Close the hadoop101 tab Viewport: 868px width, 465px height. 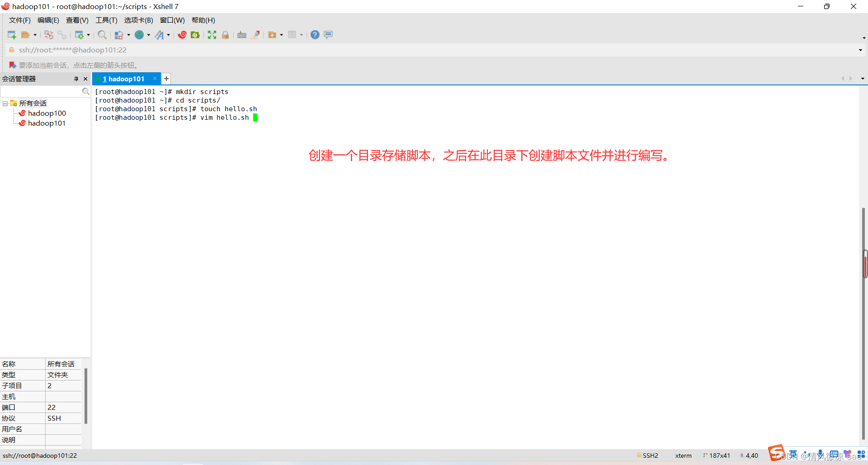[x=155, y=79]
